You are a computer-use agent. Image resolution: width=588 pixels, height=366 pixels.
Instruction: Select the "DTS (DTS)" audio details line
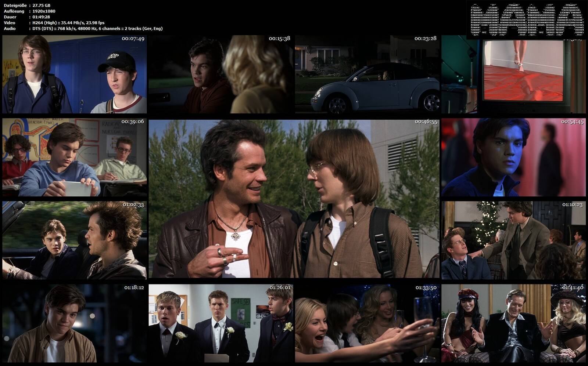97,28
